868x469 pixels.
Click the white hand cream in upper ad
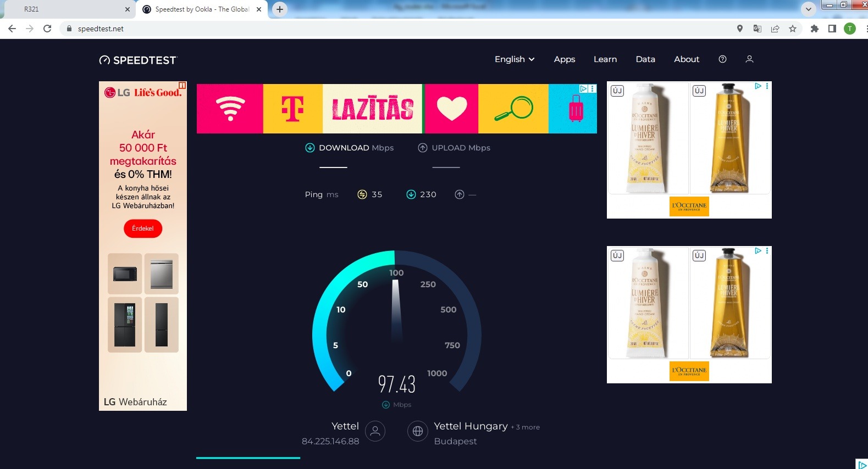pyautogui.click(x=649, y=138)
